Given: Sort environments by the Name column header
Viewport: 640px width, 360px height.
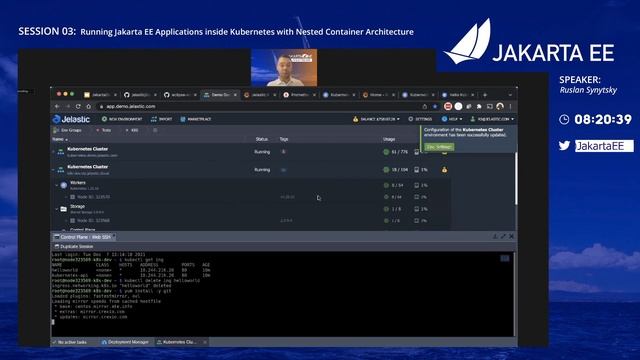Looking at the screenshot, I should [x=60, y=140].
